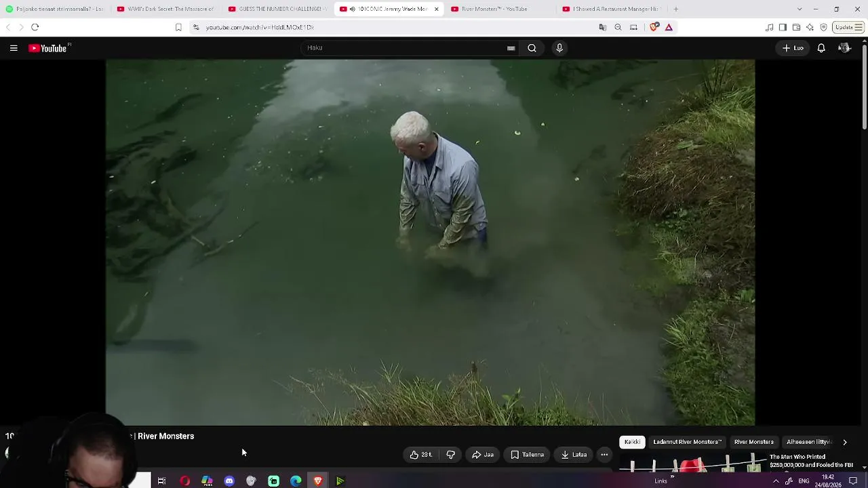
Task: Open Discord from the taskbar
Action: pos(229,481)
